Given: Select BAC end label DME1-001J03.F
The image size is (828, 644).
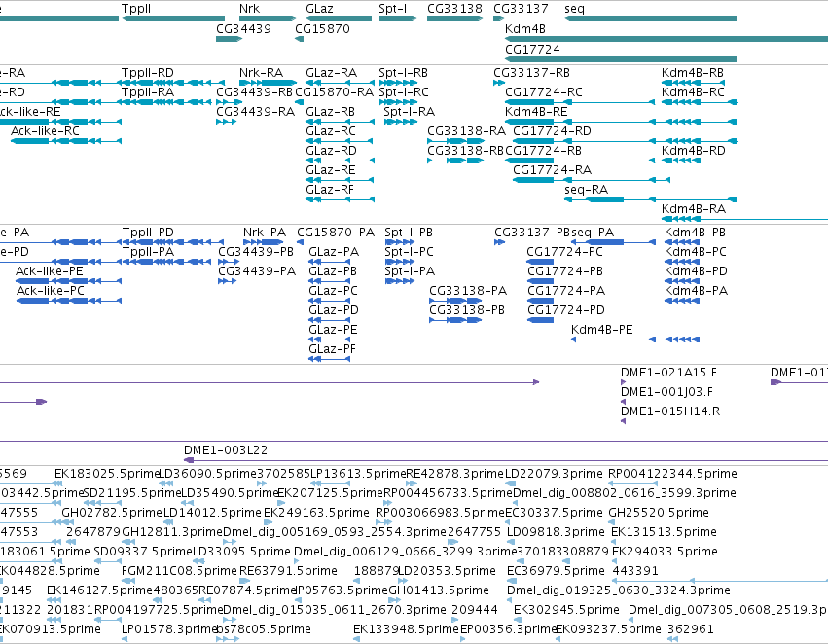Looking at the screenshot, I should (666, 392).
